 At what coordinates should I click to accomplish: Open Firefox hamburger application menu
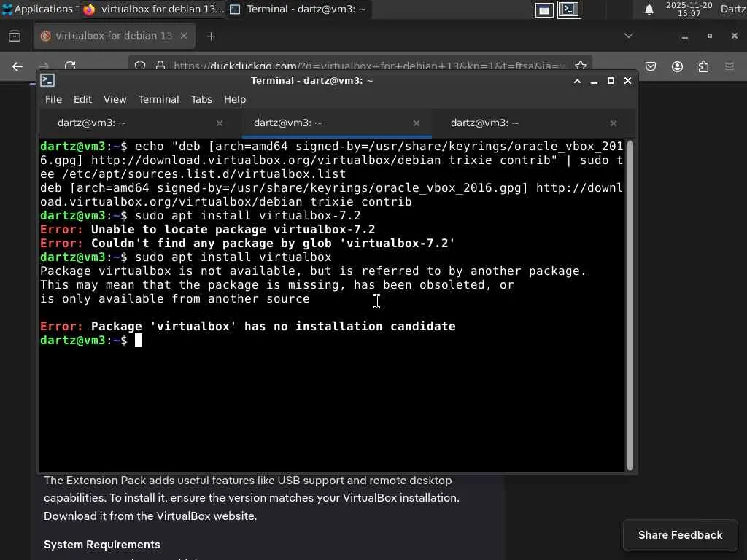click(729, 66)
